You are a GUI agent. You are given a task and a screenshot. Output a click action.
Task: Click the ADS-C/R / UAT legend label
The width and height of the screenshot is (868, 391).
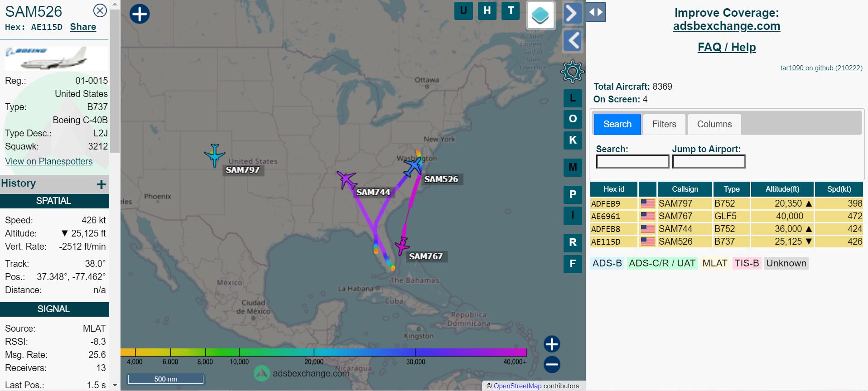tap(662, 263)
